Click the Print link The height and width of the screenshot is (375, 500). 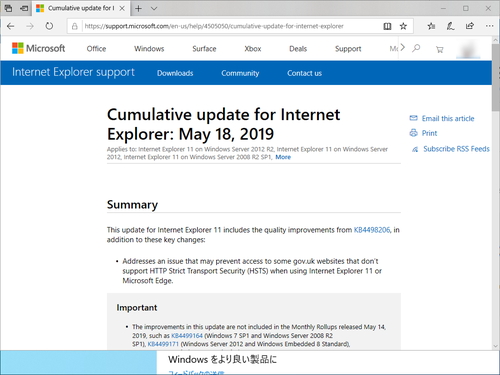[x=429, y=133]
